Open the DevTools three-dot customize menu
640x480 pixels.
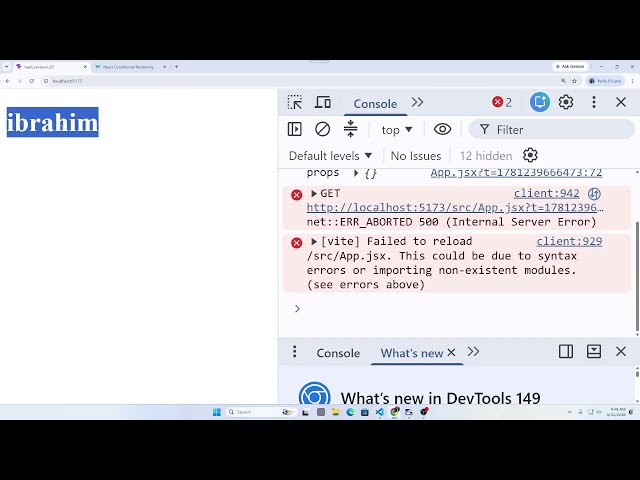(x=594, y=102)
